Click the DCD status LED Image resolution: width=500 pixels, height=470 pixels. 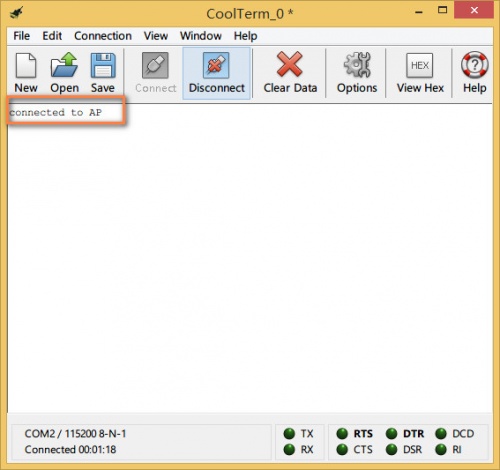[x=441, y=434]
